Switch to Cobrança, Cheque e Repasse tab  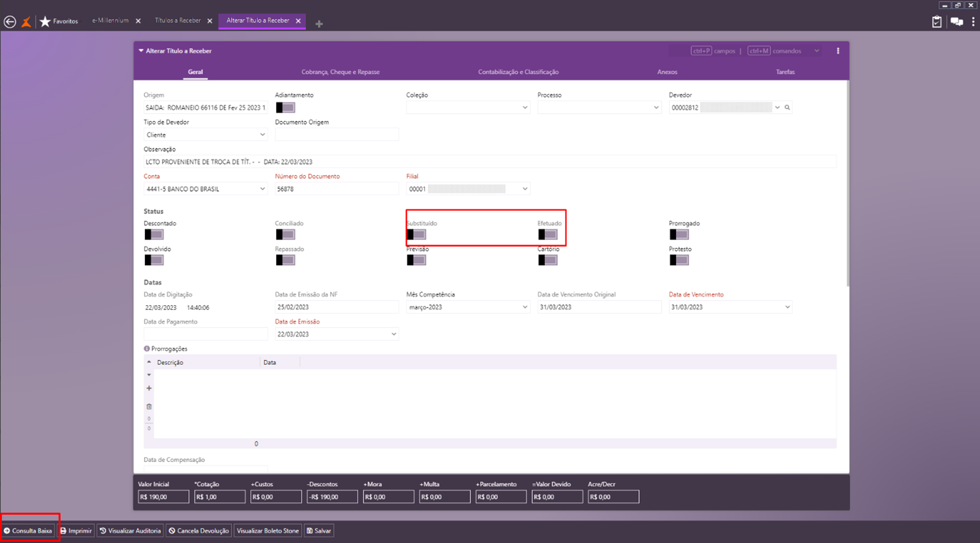pyautogui.click(x=340, y=72)
